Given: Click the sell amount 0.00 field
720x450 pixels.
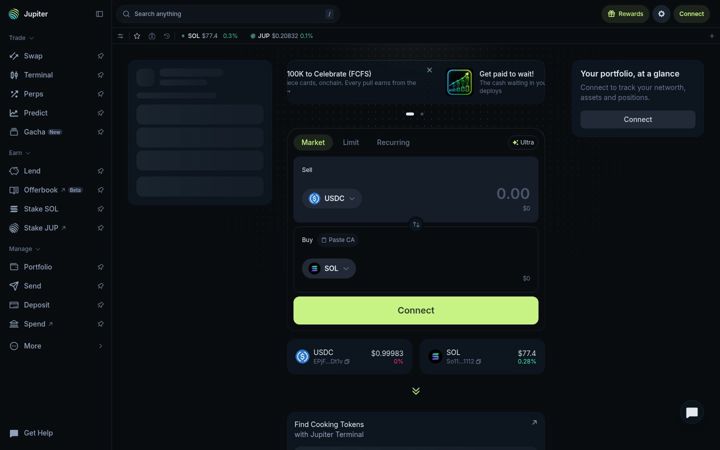Looking at the screenshot, I should [x=513, y=193].
